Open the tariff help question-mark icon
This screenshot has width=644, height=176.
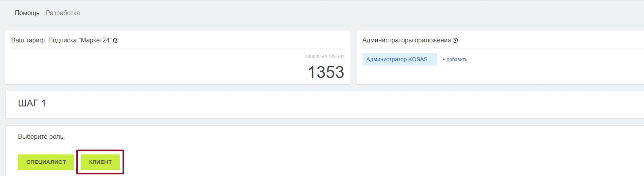(116, 40)
